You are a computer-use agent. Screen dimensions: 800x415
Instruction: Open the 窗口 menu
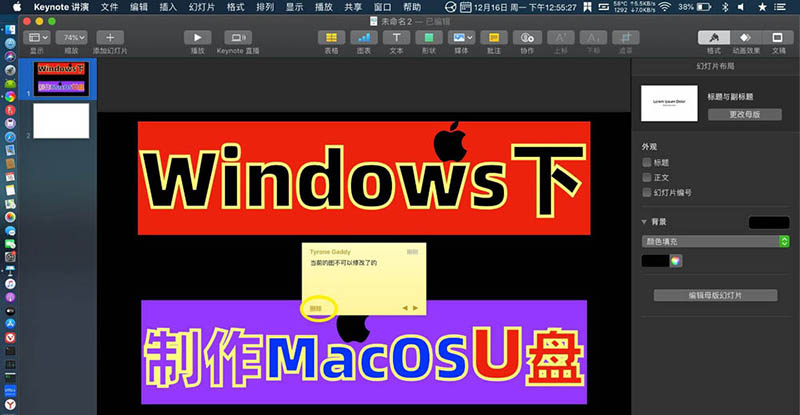382,7
